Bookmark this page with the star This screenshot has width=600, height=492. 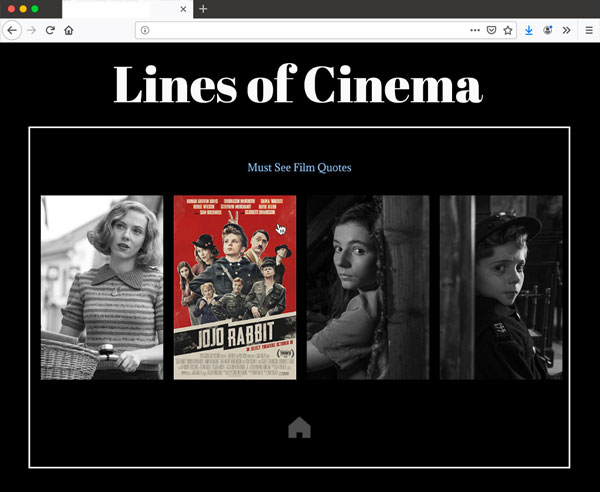pos(507,30)
